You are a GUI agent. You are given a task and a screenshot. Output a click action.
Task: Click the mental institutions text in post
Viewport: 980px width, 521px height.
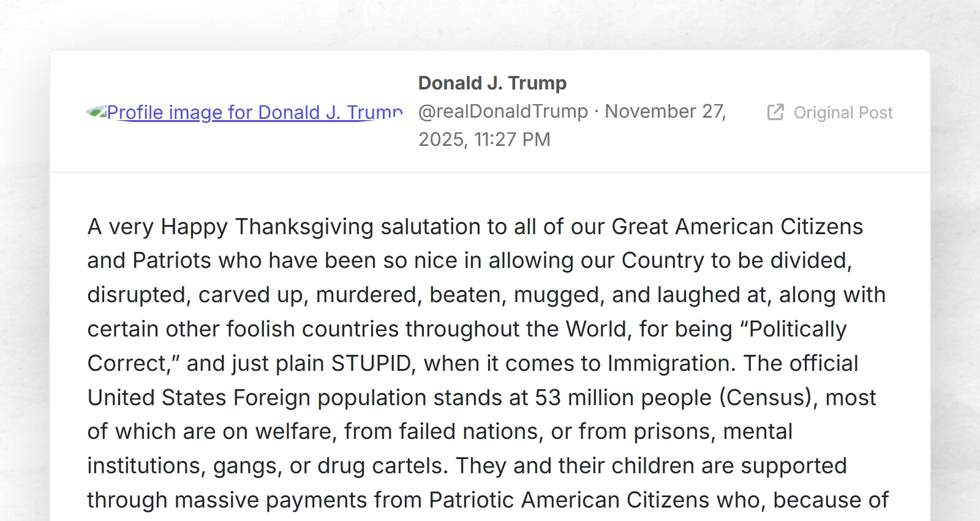(x=757, y=432)
